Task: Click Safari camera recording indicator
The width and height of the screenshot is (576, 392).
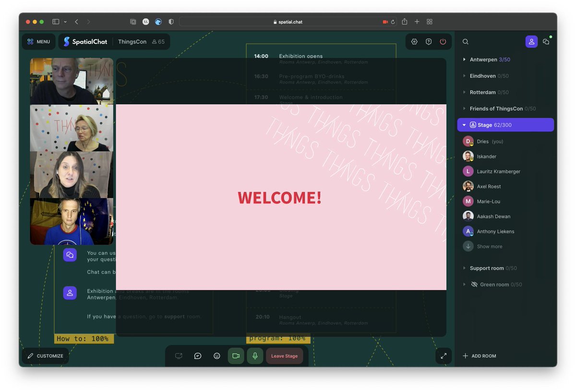Action: 385,22
